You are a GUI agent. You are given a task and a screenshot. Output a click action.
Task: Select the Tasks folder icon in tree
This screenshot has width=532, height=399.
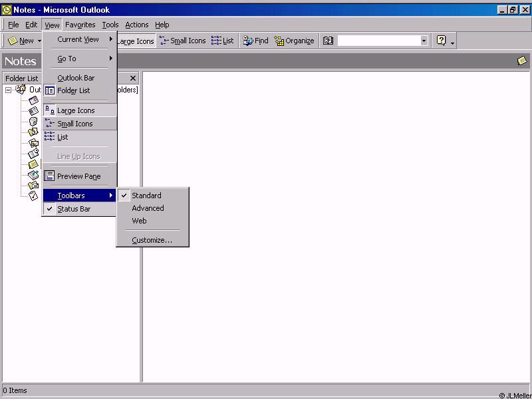[x=33, y=196]
